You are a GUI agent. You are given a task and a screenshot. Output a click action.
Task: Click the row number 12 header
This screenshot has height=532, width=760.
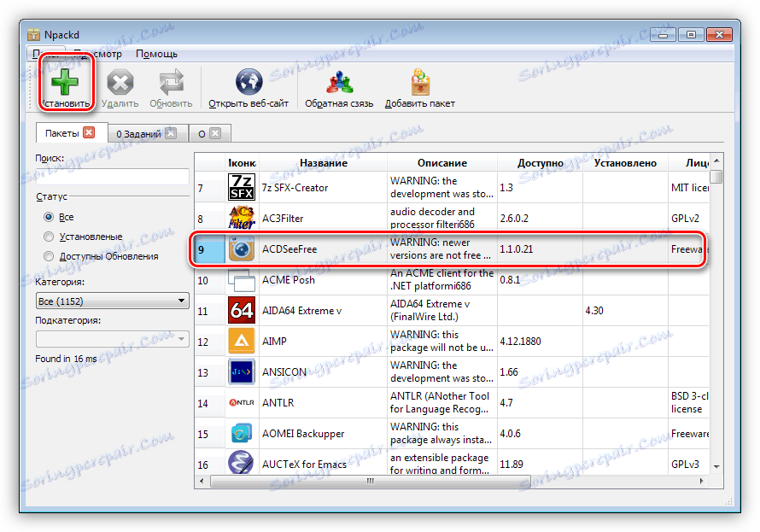click(210, 342)
